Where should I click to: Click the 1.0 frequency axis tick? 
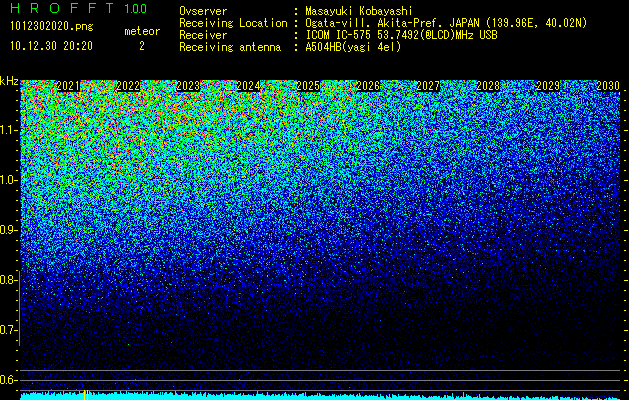9,180
